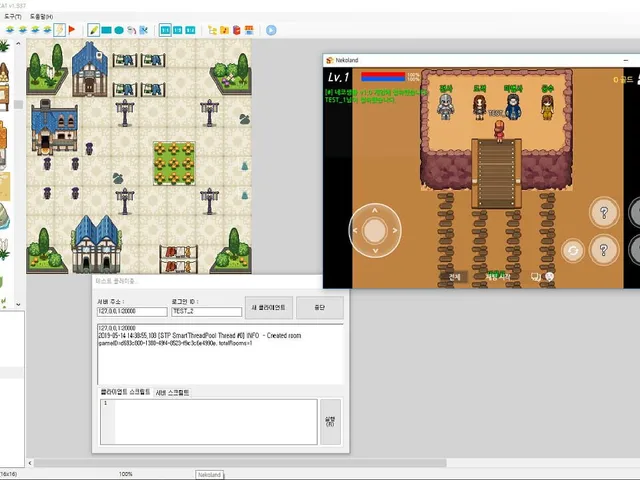The width and height of the screenshot is (640, 480).
Task: Select the 1:1 zoom scale toggle
Action: 165,30
